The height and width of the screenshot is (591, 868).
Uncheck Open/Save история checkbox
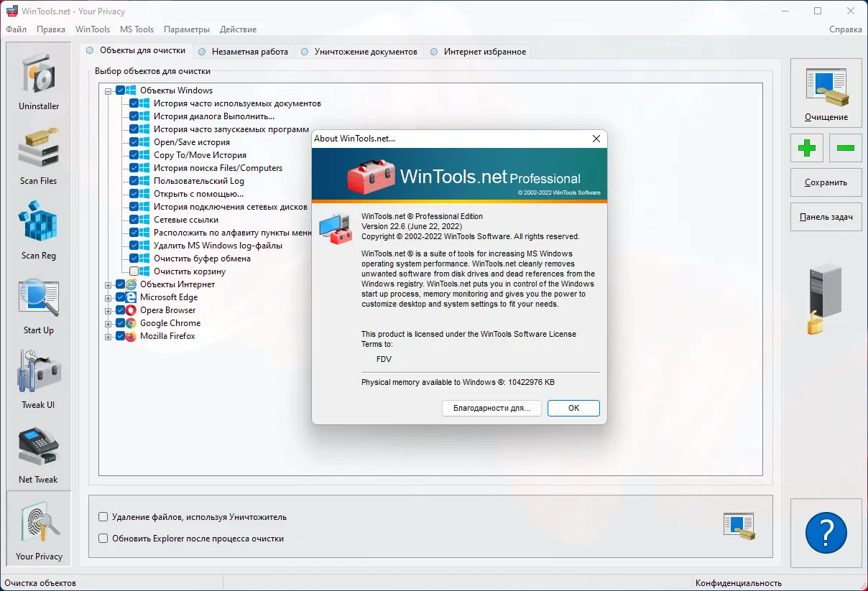click(134, 142)
